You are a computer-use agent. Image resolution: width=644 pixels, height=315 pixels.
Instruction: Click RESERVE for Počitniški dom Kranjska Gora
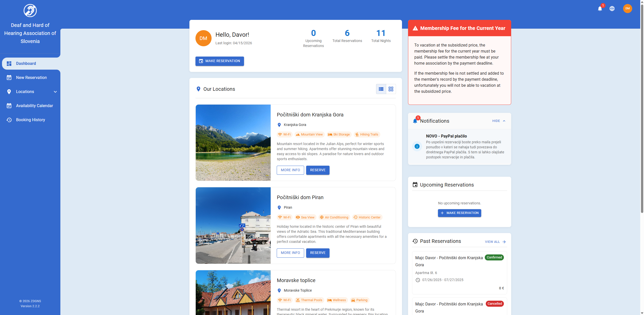tap(318, 170)
